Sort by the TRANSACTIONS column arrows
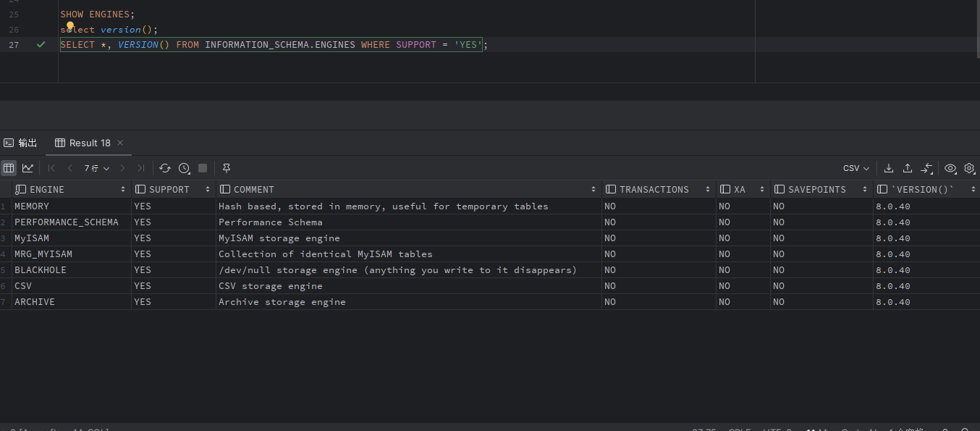 pyautogui.click(x=707, y=190)
